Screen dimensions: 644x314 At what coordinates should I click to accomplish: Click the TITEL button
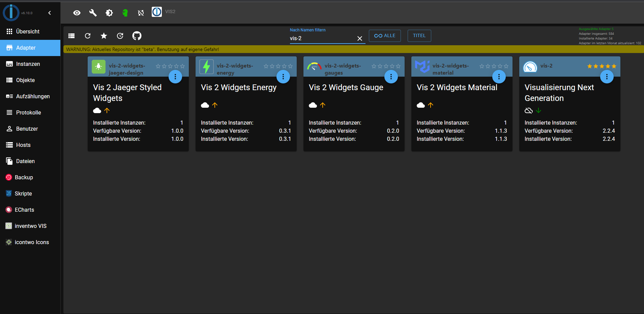pyautogui.click(x=419, y=36)
